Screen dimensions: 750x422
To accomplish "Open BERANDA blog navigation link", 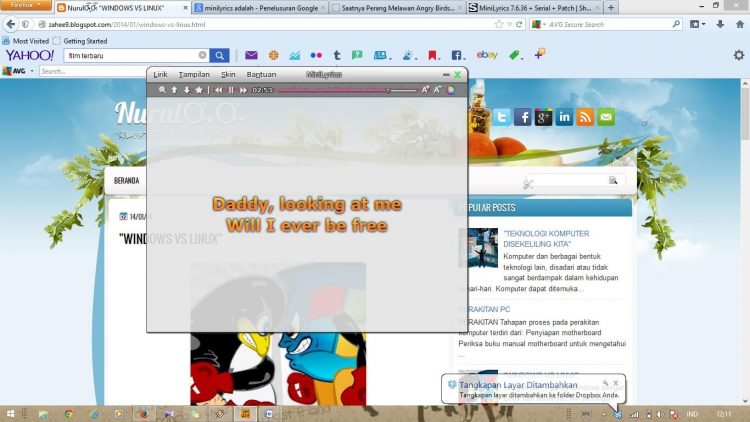I will point(127,180).
